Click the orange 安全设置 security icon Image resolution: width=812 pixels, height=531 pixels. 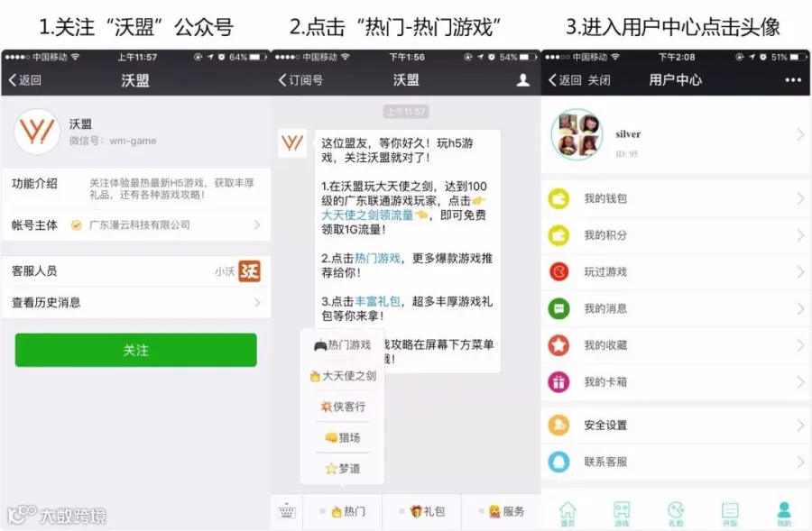point(558,426)
